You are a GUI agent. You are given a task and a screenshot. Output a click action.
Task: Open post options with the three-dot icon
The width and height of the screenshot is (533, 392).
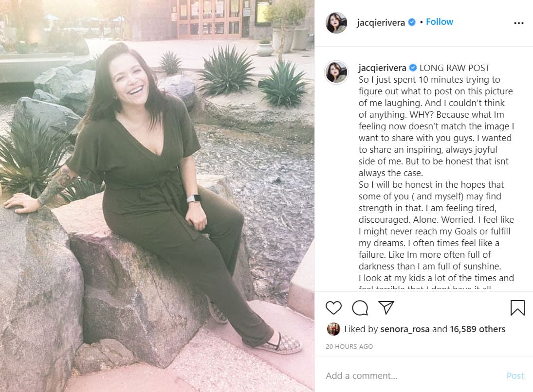pos(519,22)
